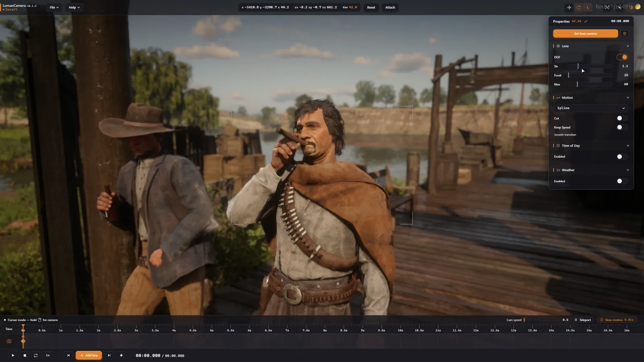Collapse the Time of Day section
Screen dimensions: 644x362
pos(627,146)
